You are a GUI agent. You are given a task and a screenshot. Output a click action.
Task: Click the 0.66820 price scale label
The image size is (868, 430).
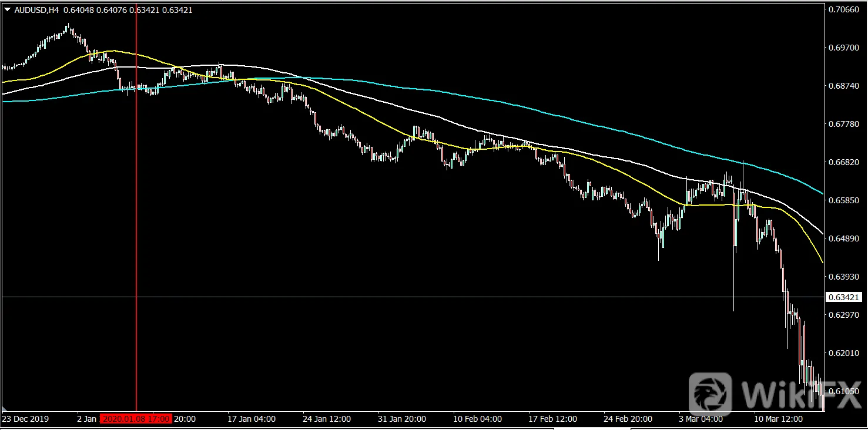843,162
